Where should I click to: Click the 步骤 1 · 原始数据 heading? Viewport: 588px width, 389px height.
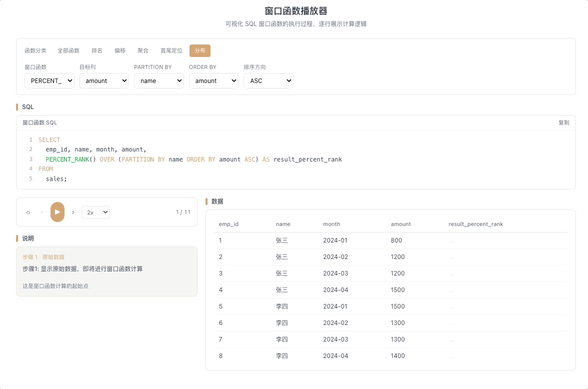[43, 257]
